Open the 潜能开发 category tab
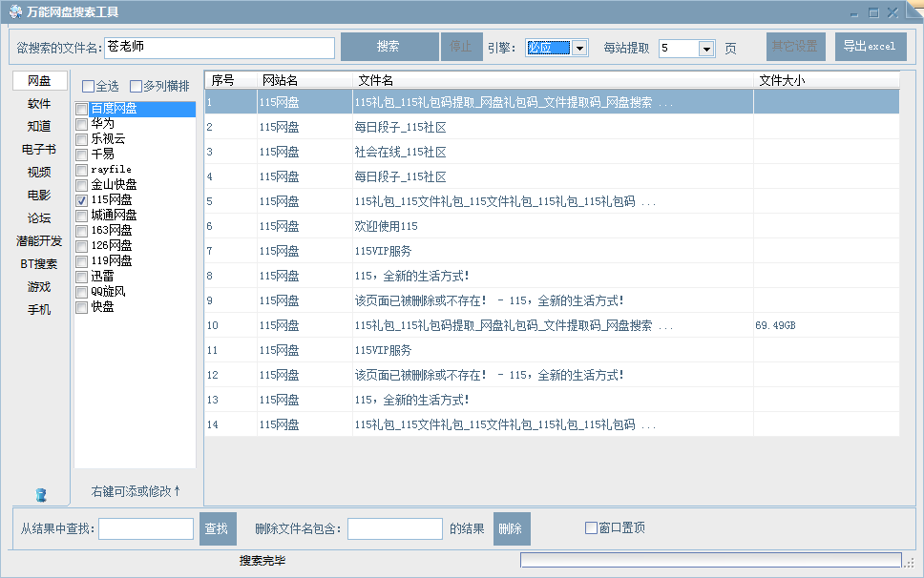Image resolution: width=924 pixels, height=578 pixels. 39,241
